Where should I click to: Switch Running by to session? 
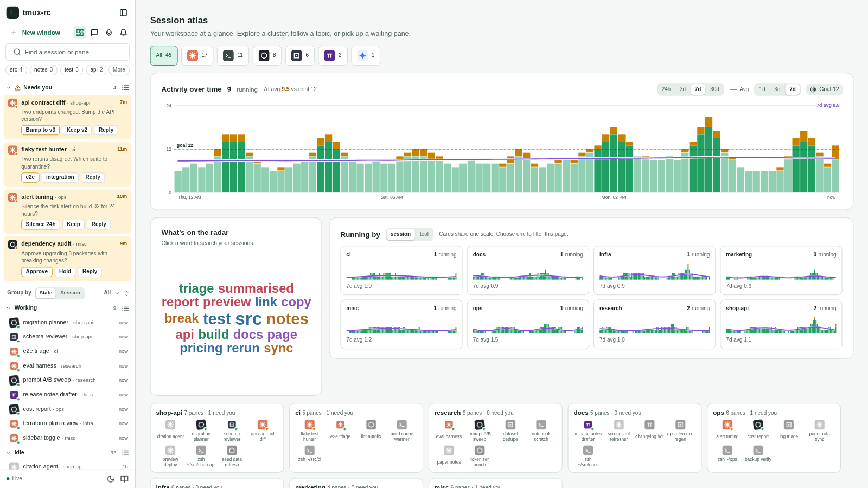400,234
